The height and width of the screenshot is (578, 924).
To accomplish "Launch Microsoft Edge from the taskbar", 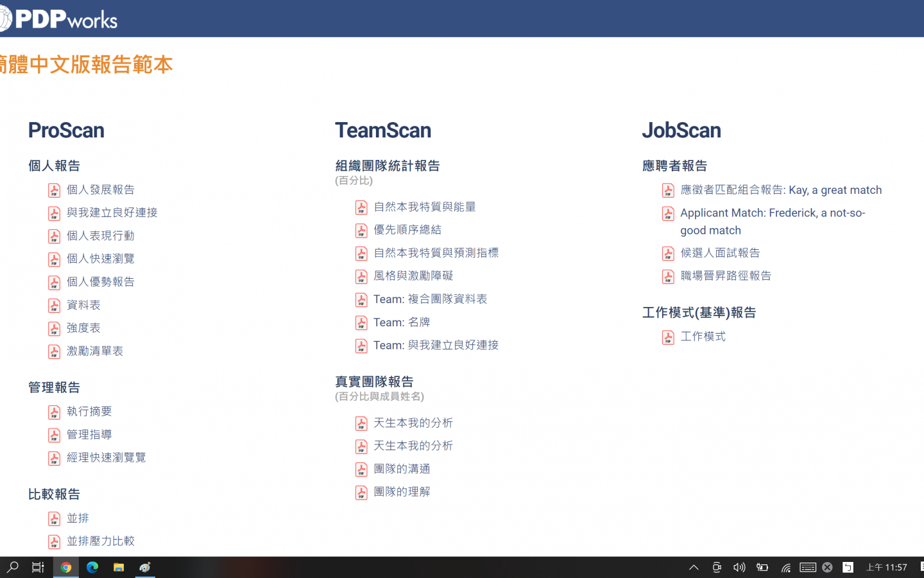I will [x=92, y=567].
